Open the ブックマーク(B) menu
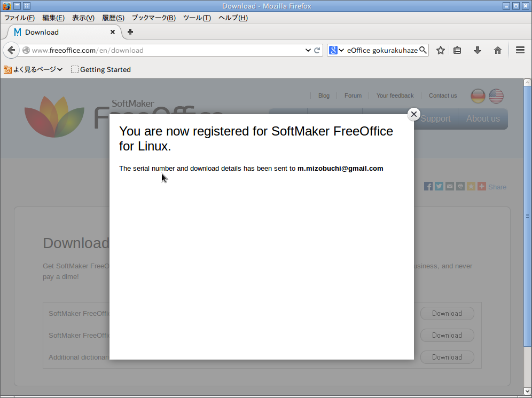This screenshot has width=532, height=398. 154,18
